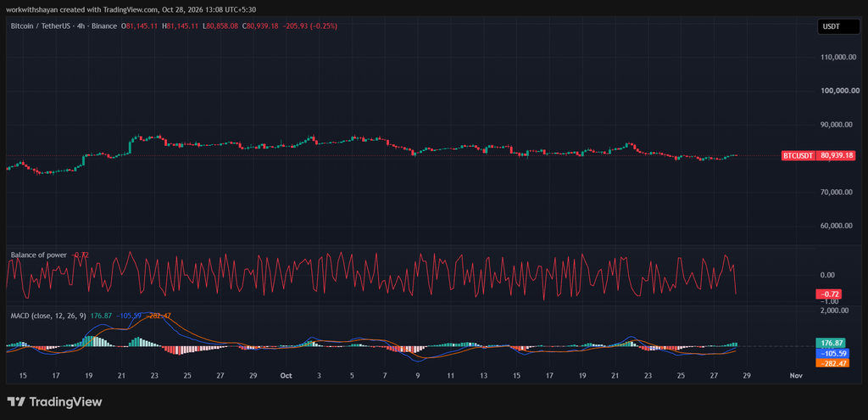Viewport: 868px width, 420px height.
Task: Click the Nov label on the time axis
Action: tap(795, 376)
